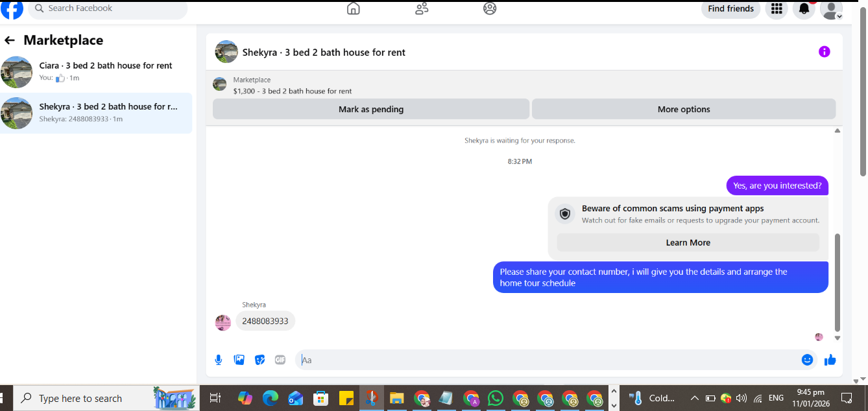The image size is (868, 411).
Task: Open the emoji picker
Action: pos(808,360)
